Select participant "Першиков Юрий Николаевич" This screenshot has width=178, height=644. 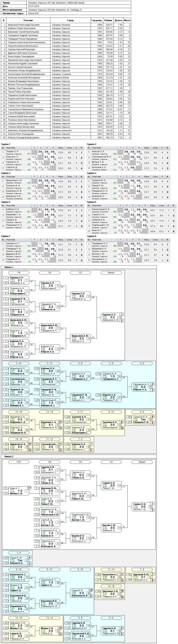(x=22, y=95)
